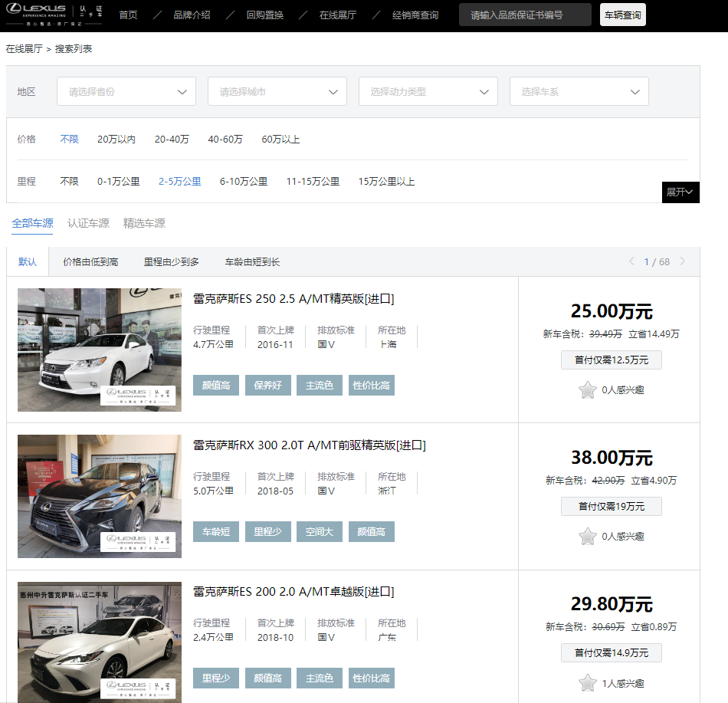Open the province 请选择省份 dropdown
The width and height of the screenshot is (728, 703).
tap(126, 91)
